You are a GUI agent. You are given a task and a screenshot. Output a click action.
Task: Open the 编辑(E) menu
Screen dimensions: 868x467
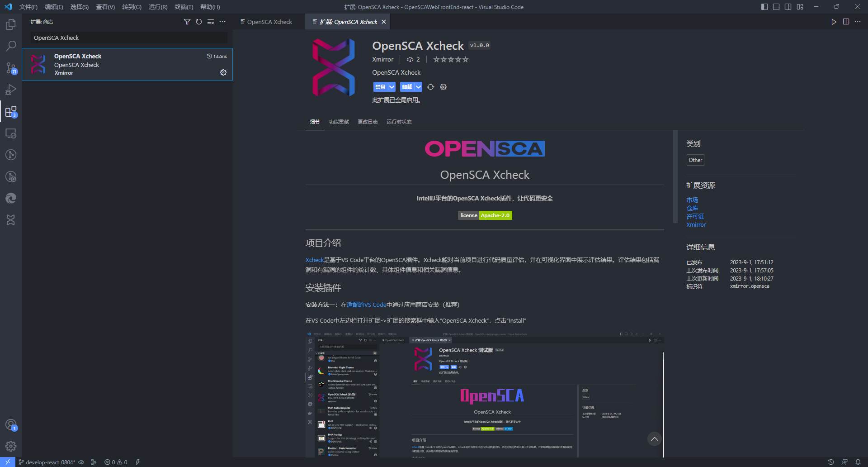tap(54, 7)
